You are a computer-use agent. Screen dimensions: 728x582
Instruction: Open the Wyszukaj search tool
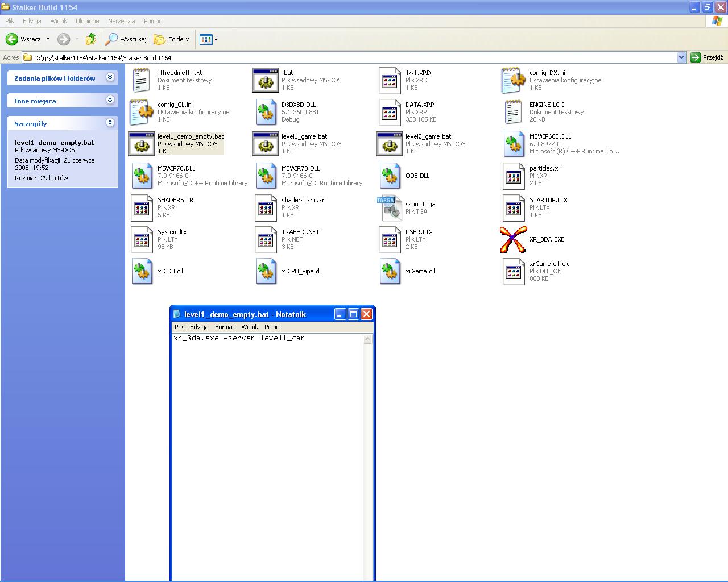tap(126, 39)
